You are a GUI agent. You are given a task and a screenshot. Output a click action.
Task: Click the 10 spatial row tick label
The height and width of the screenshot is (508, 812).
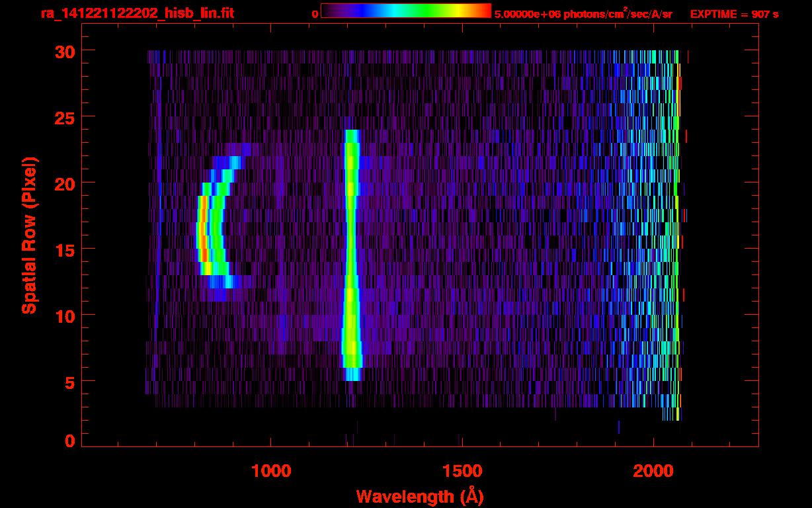coord(64,316)
